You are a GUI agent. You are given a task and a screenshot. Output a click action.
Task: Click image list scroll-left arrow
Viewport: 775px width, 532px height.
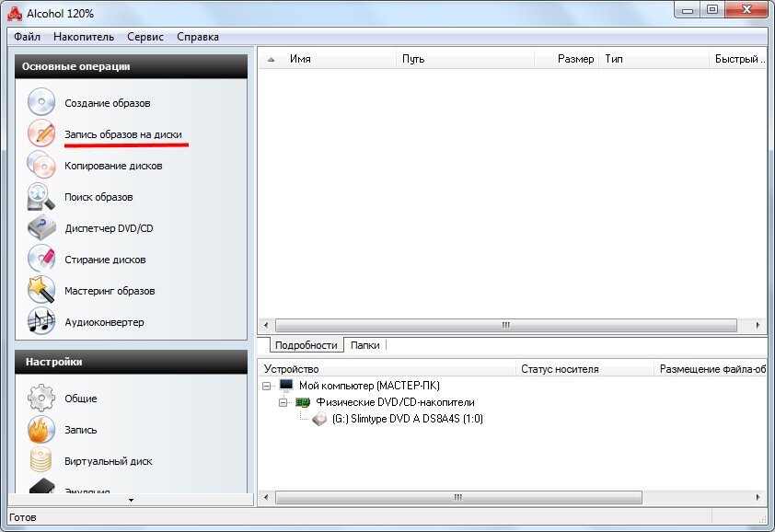266,325
